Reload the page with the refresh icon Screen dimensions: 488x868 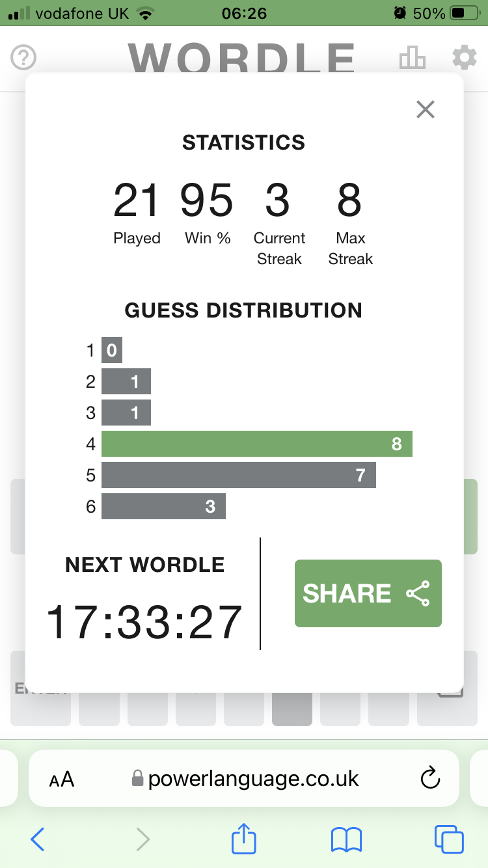click(x=431, y=778)
